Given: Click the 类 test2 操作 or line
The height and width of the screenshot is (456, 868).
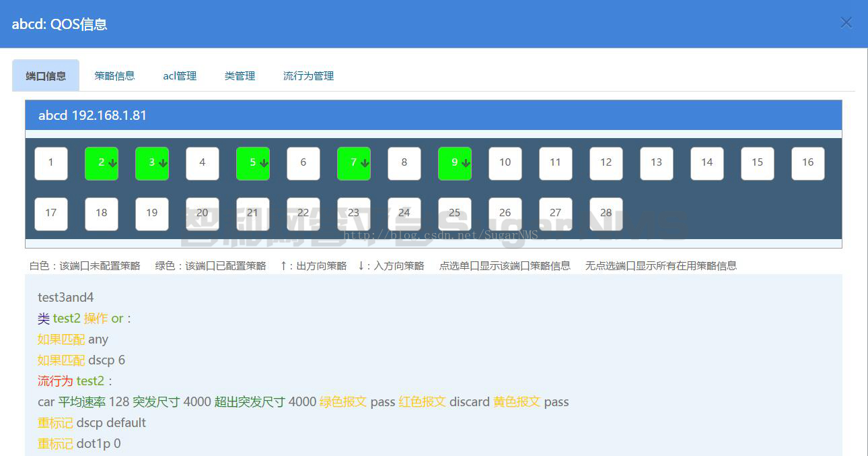Looking at the screenshot, I should point(85,318).
